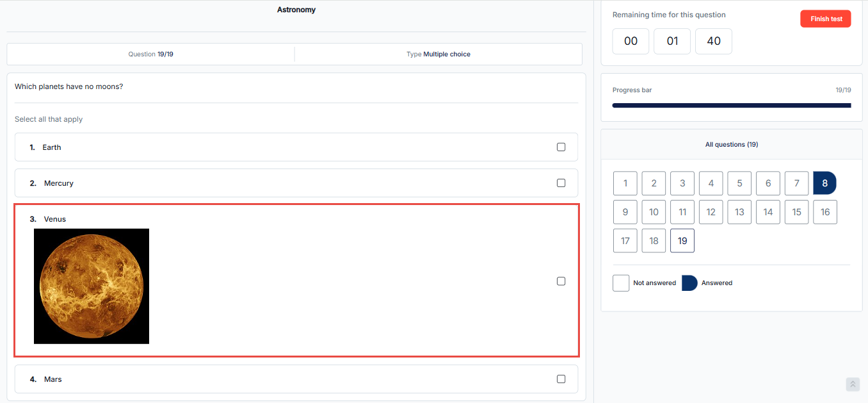Click the Remaining time for this question label

tap(669, 15)
